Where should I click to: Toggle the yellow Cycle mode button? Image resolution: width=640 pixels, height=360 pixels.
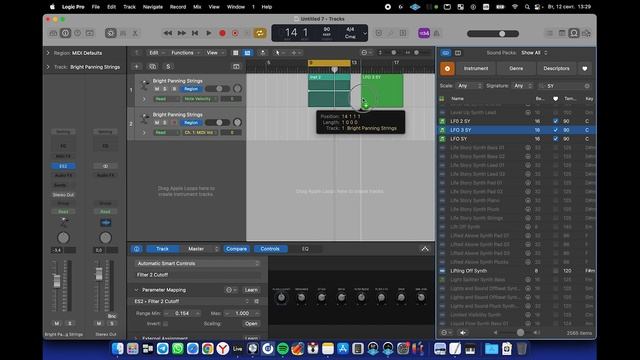pos(260,33)
